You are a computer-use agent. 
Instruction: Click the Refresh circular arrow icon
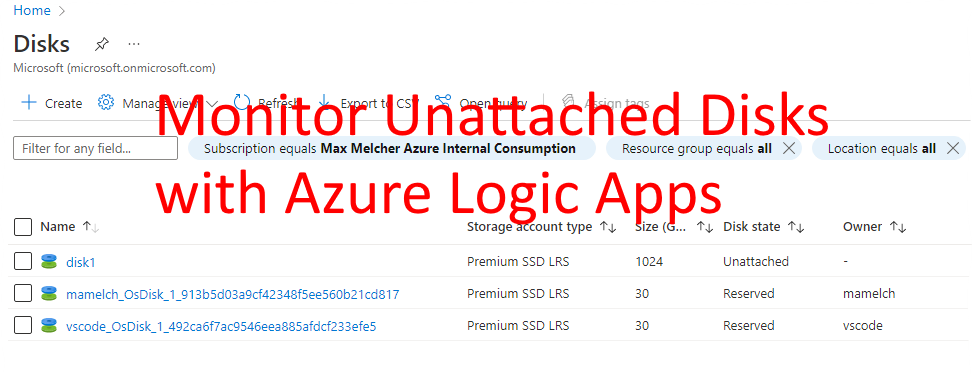(242, 102)
